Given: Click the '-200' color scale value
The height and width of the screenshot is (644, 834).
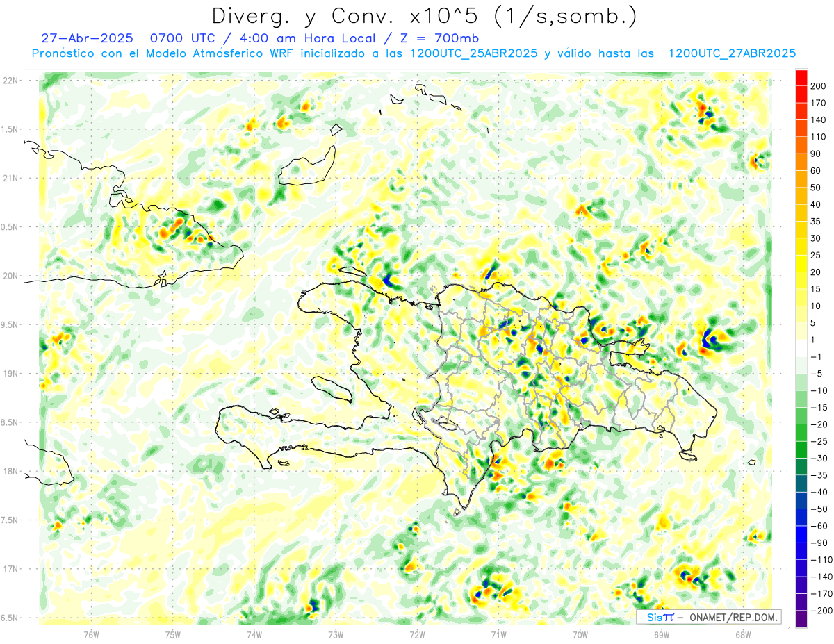Looking at the screenshot, I should pos(821,611).
